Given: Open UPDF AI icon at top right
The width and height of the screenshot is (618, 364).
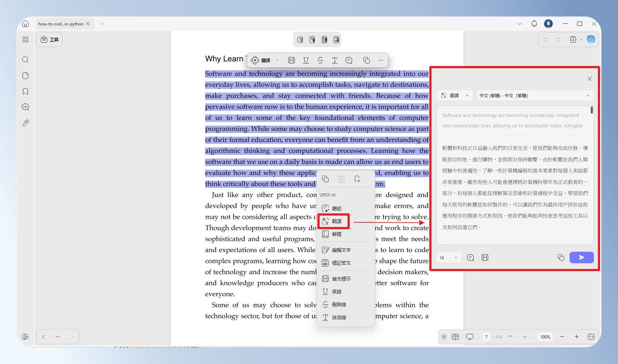Looking at the screenshot, I should click(591, 39).
